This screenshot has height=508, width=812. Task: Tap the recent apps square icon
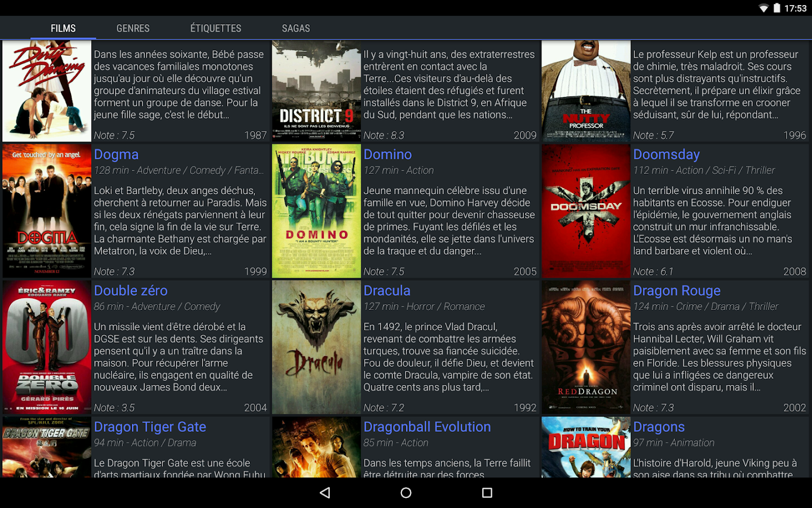click(x=487, y=493)
